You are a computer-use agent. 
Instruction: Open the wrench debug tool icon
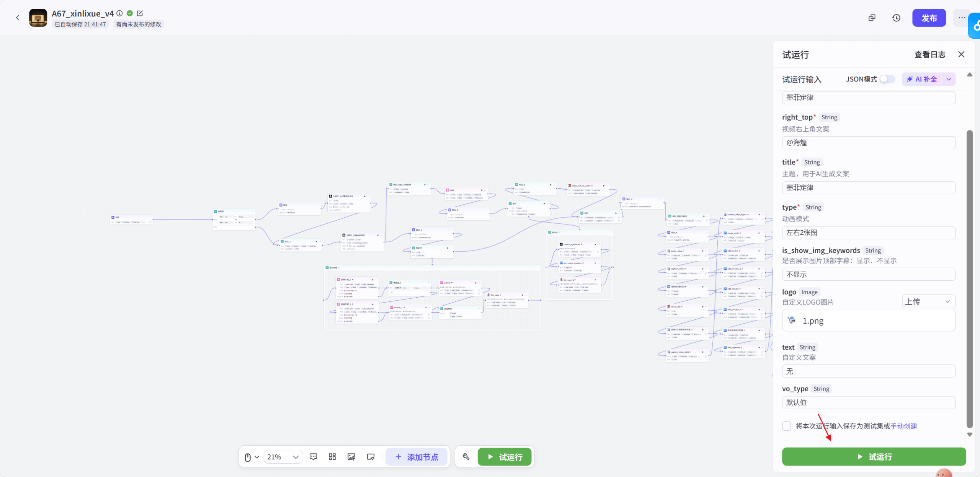point(466,457)
